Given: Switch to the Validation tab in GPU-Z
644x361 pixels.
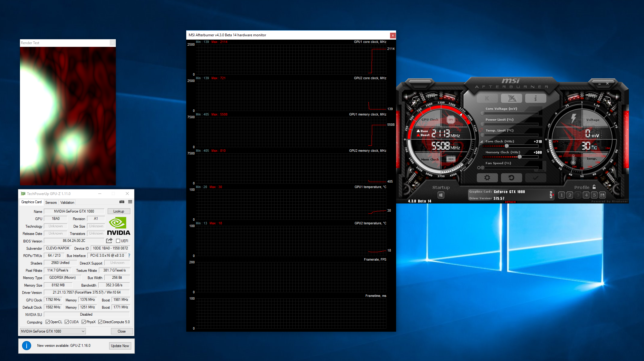Looking at the screenshot, I should [67, 203].
